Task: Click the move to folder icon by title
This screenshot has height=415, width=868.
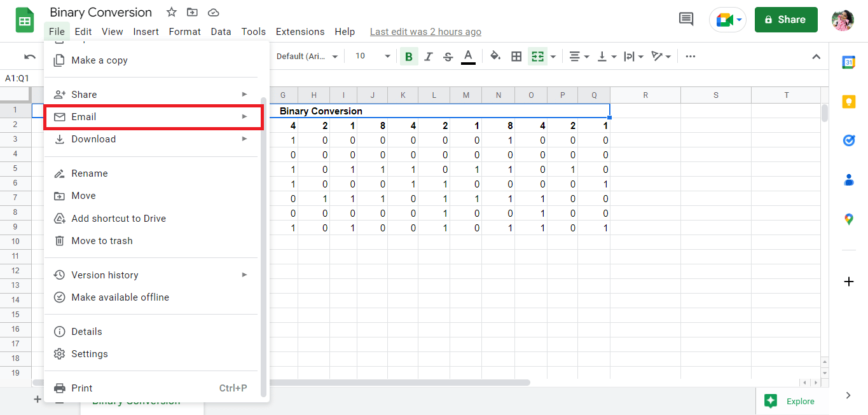Action: pos(192,12)
